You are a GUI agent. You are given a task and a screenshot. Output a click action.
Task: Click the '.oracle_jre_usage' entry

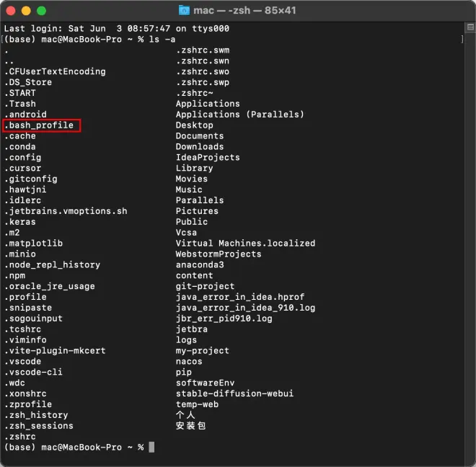(x=50, y=286)
